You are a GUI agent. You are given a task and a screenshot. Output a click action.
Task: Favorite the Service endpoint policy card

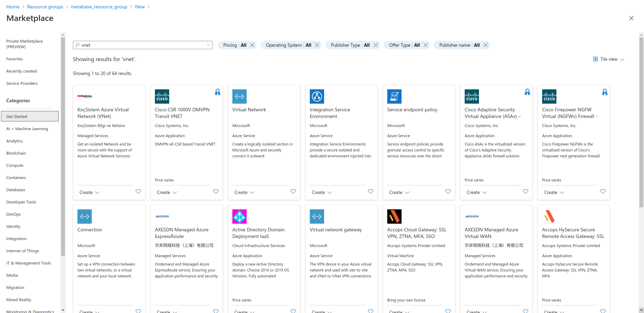pos(448,192)
